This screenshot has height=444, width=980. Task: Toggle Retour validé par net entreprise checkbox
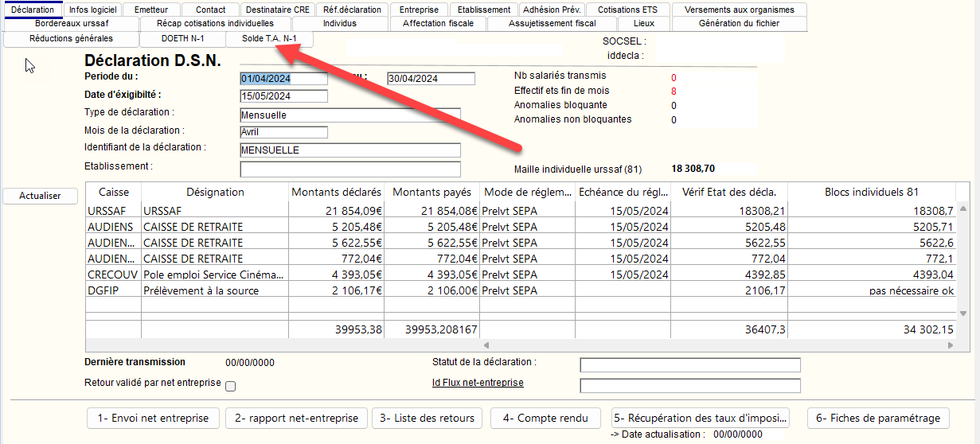coord(231,386)
